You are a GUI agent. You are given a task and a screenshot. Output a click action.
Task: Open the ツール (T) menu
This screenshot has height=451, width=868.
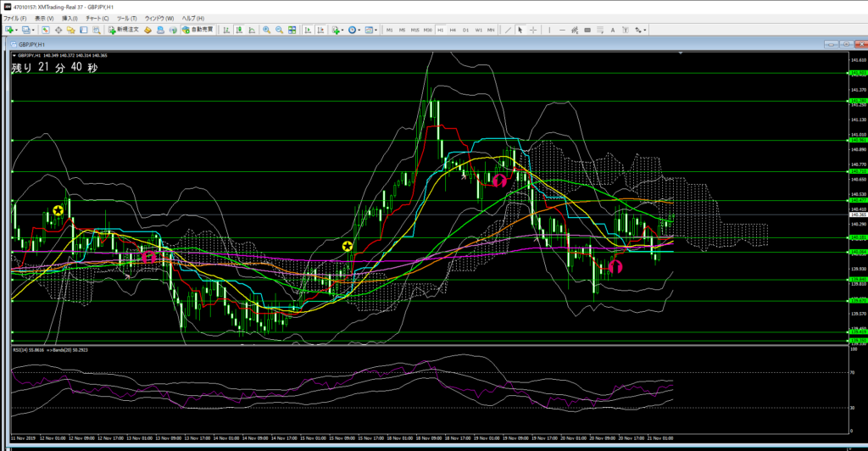(x=127, y=19)
